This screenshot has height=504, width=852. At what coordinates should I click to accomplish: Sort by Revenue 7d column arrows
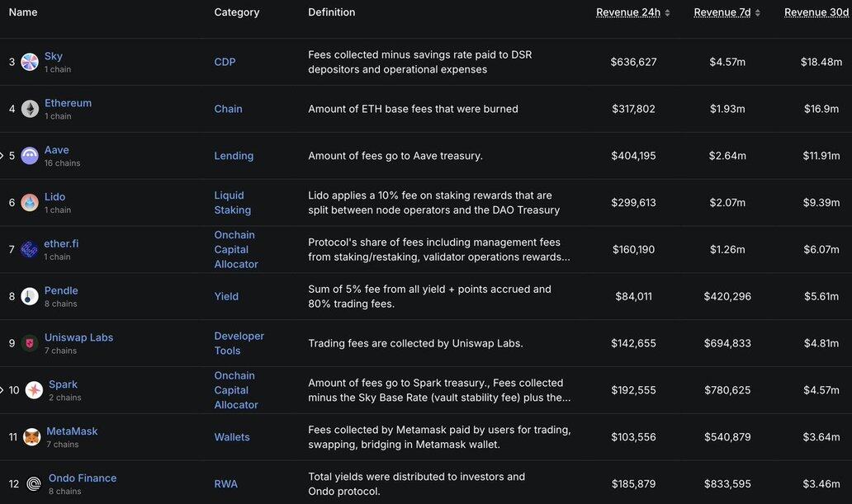click(757, 13)
